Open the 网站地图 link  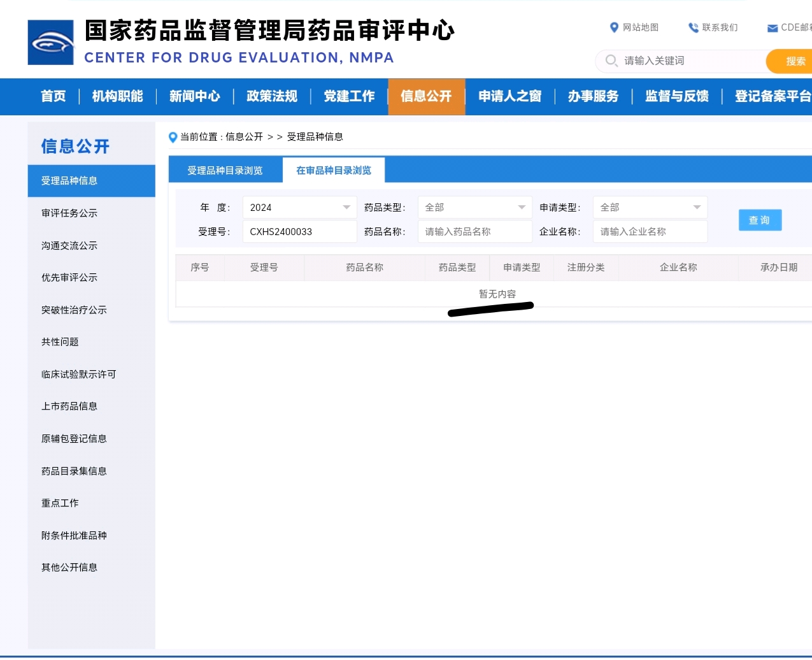point(641,27)
